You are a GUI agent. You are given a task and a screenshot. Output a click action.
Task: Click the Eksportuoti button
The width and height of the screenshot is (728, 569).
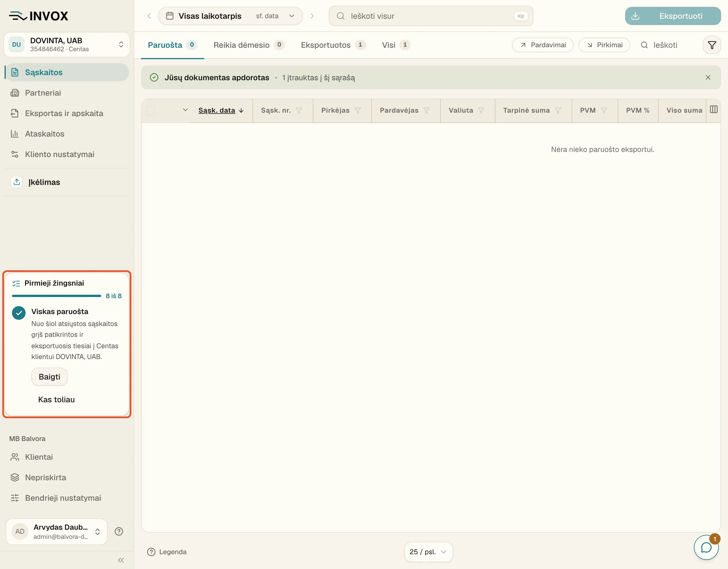coord(673,16)
